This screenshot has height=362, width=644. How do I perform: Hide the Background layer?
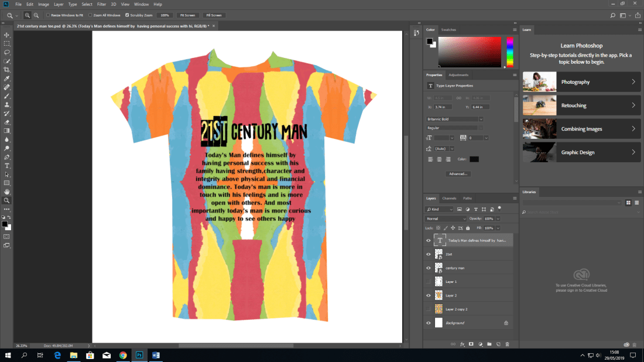click(429, 323)
